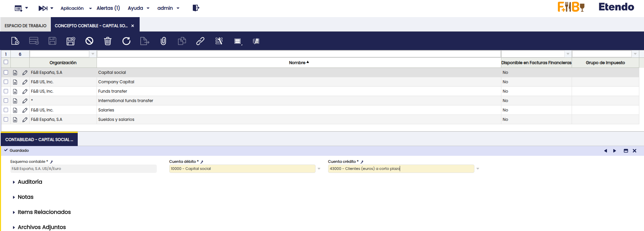Image resolution: width=644 pixels, height=231 pixels.
Task: Click the logout icon in top bar
Action: (196, 8)
